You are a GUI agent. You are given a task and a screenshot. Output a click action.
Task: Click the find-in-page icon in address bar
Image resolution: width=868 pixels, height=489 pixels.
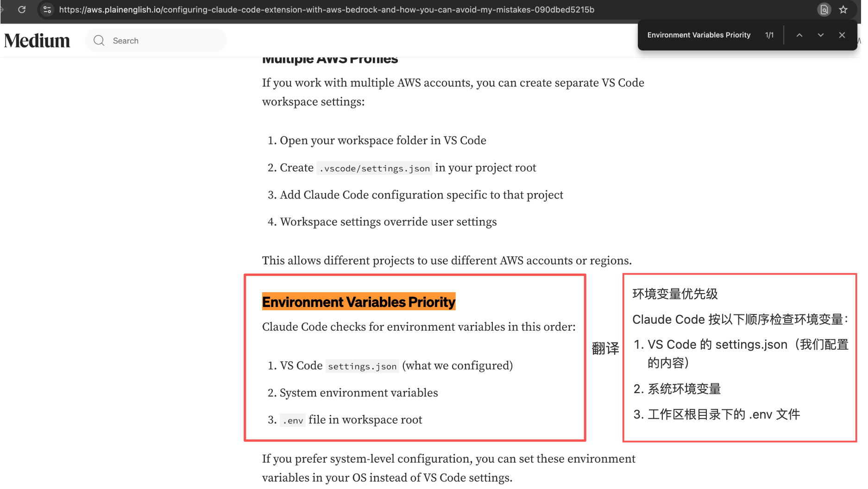[x=824, y=10]
